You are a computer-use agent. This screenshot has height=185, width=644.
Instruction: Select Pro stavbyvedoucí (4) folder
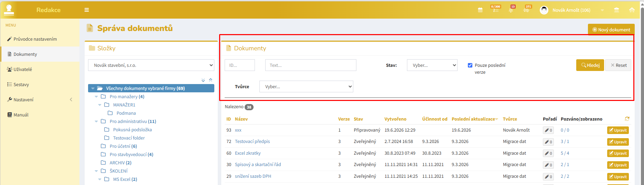tap(131, 154)
